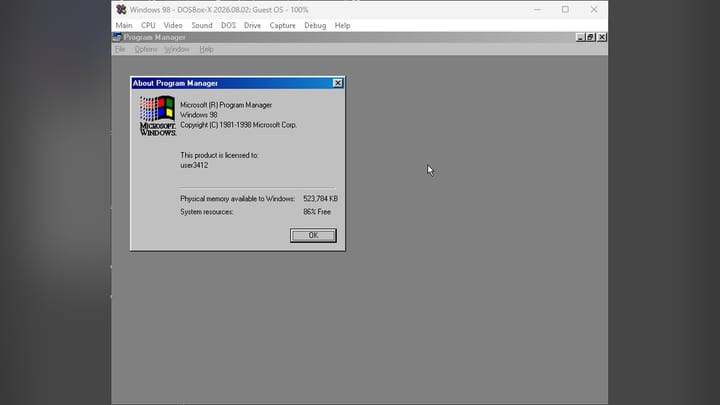Image resolution: width=720 pixels, height=405 pixels.
Task: Click the DOSBox-X app icon in title bar
Action: [121, 10]
